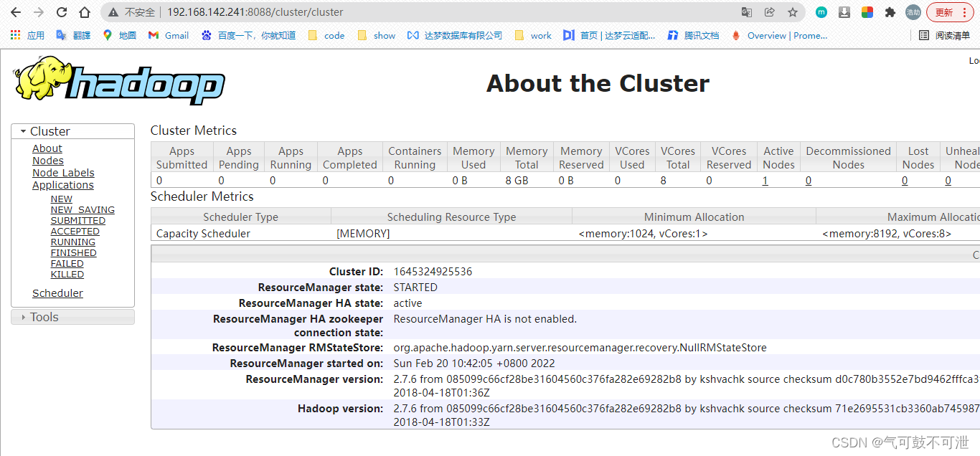Click the VCores Total value 8
Viewport: 980px width, 456px height.
point(664,181)
